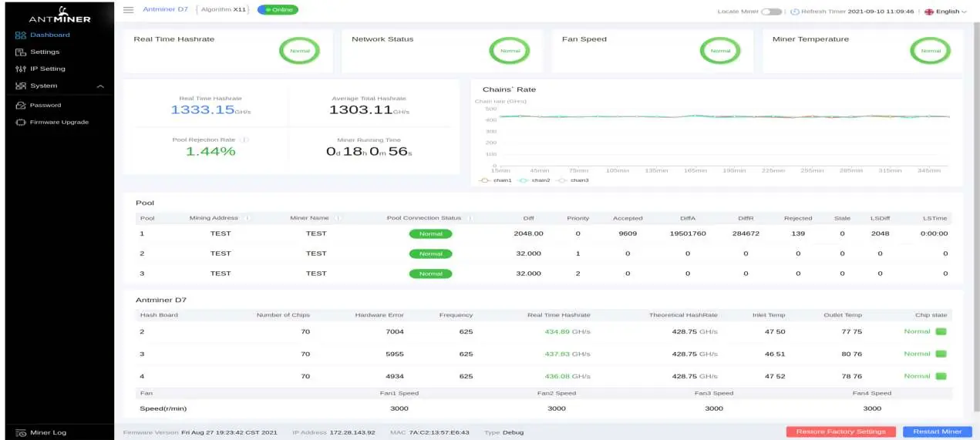This screenshot has height=440, width=980.
Task: Click hashrate 436.08 GH/s for board 4
Action: 567,376
